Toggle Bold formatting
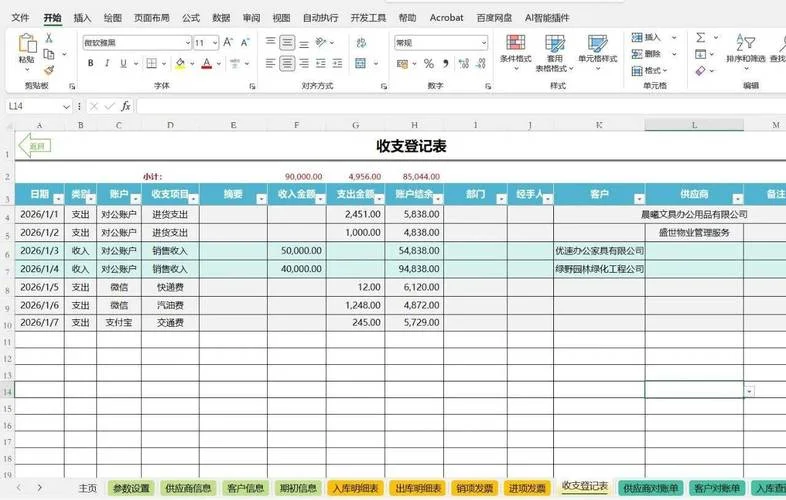The width and height of the screenshot is (786, 500). coord(90,64)
